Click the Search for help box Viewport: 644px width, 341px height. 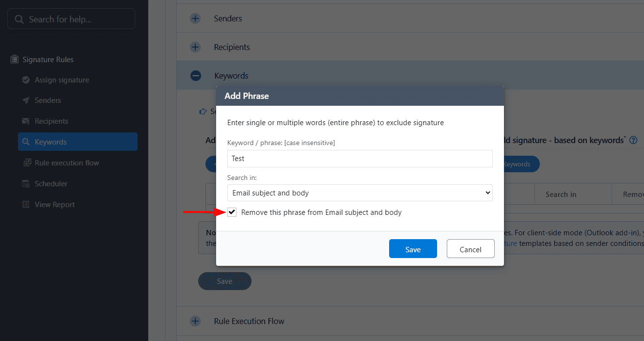71,19
